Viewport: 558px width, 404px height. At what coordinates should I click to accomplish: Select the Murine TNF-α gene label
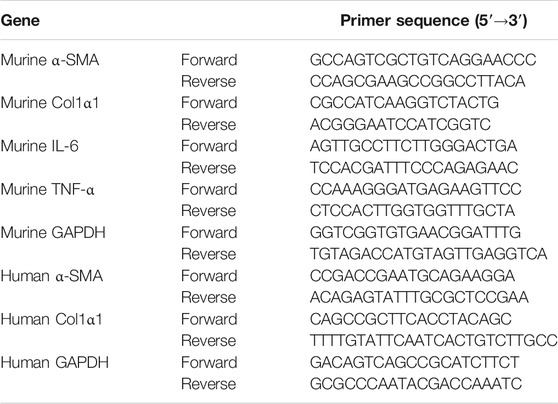pyautogui.click(x=48, y=189)
